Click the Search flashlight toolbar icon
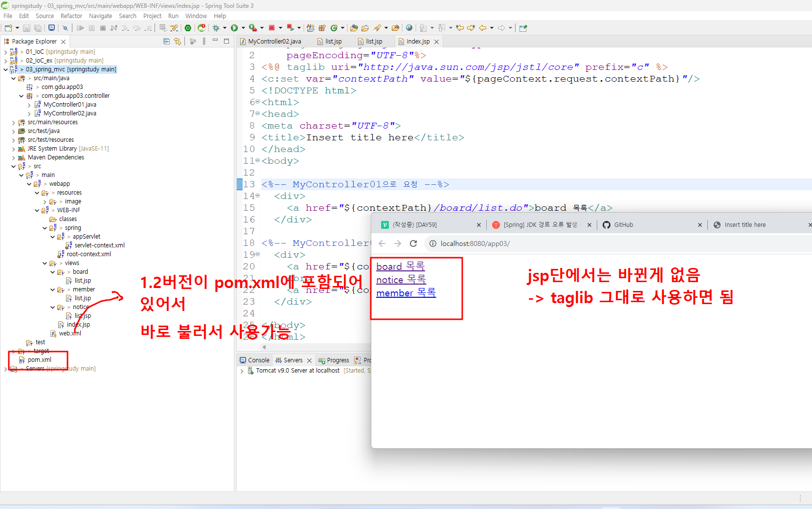Image resolution: width=812 pixels, height=509 pixels. pyautogui.click(x=378, y=28)
